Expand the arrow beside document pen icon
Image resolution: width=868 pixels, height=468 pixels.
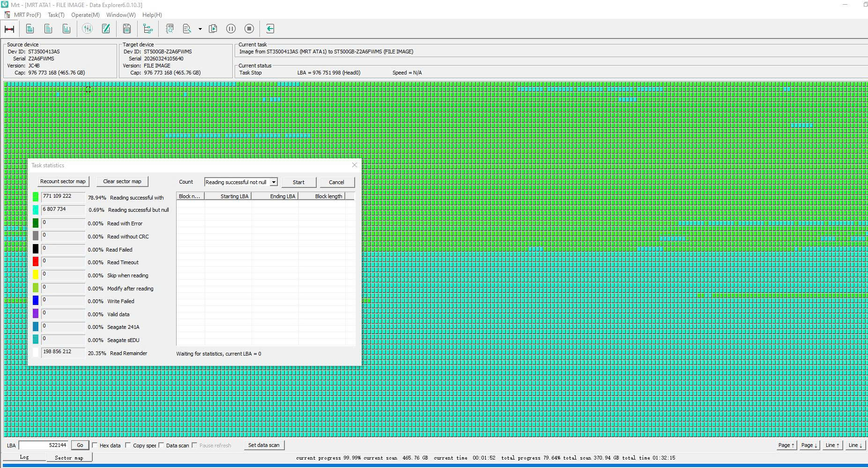click(x=200, y=29)
